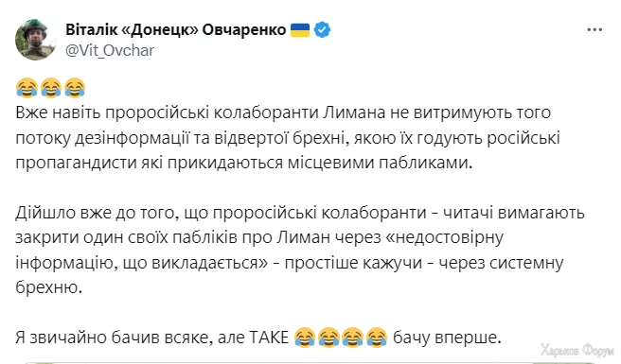Viewport: 621px width, 364px height.
Task: Click the middle laughing emoji in top row
Action: click(51, 87)
